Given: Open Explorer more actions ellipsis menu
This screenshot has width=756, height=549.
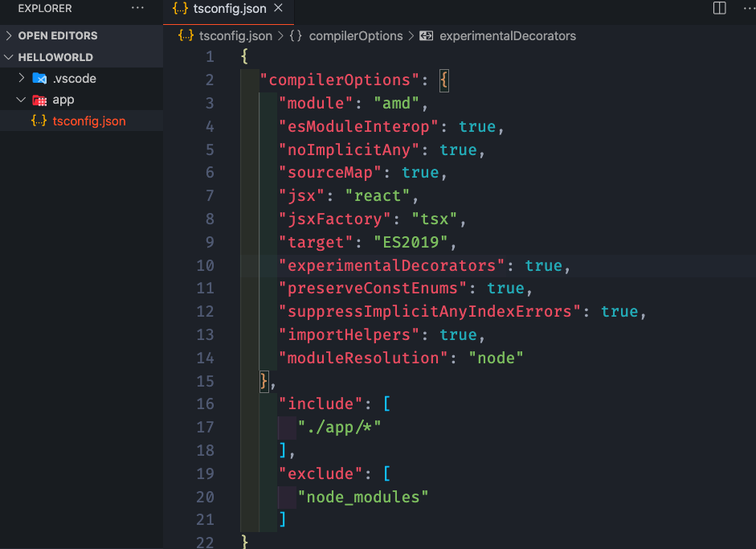Looking at the screenshot, I should 137,8.
